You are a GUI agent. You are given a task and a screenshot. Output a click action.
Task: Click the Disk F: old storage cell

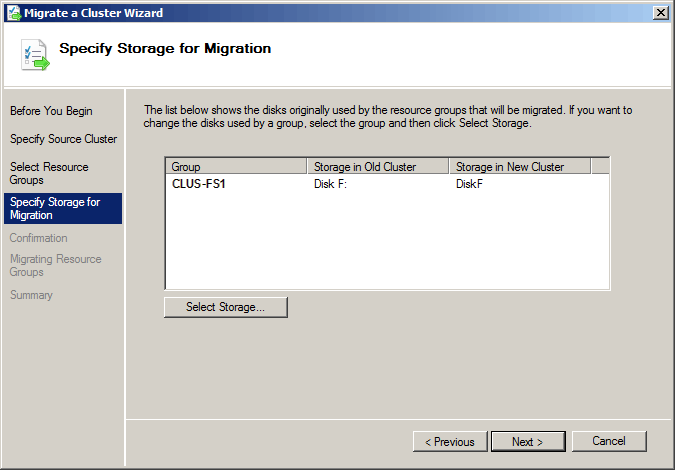(330, 184)
